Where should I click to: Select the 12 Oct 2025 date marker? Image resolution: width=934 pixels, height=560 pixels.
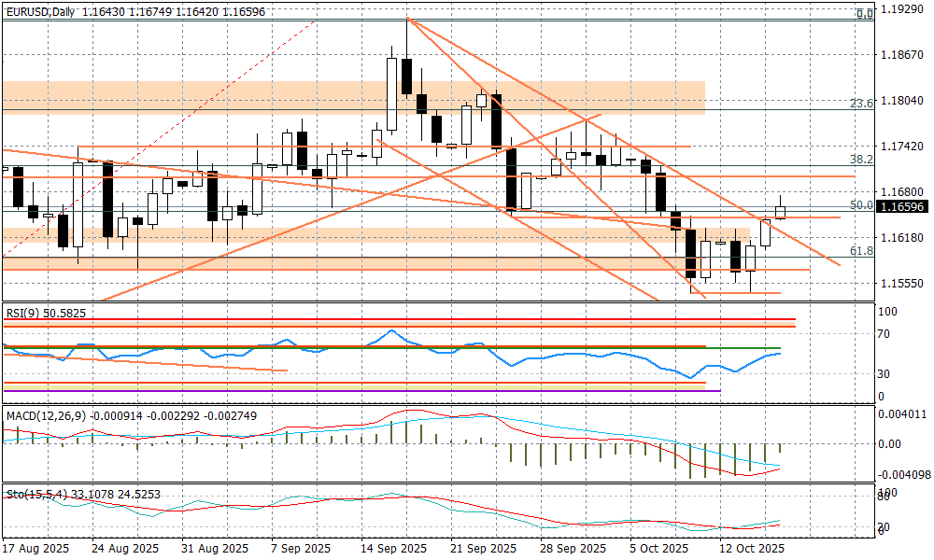(751, 549)
